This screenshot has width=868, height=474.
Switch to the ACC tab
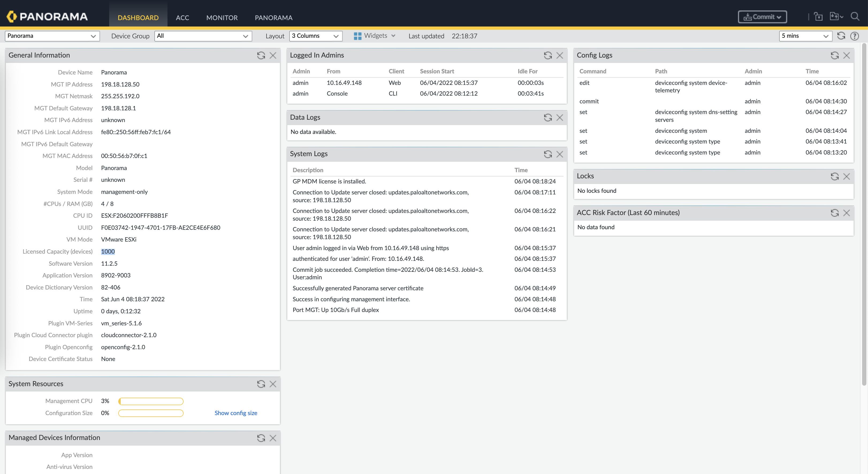click(x=182, y=17)
